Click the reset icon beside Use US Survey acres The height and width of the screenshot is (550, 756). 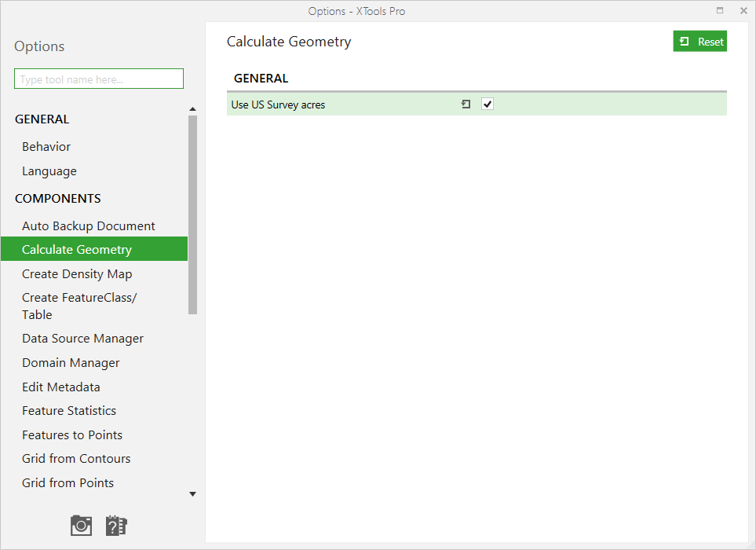(466, 104)
